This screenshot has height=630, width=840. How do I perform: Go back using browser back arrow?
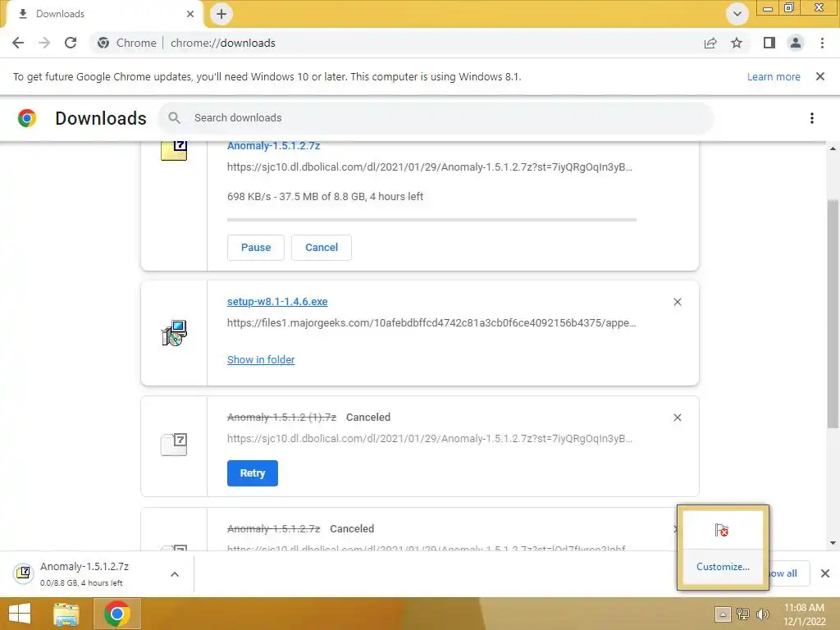coord(18,43)
